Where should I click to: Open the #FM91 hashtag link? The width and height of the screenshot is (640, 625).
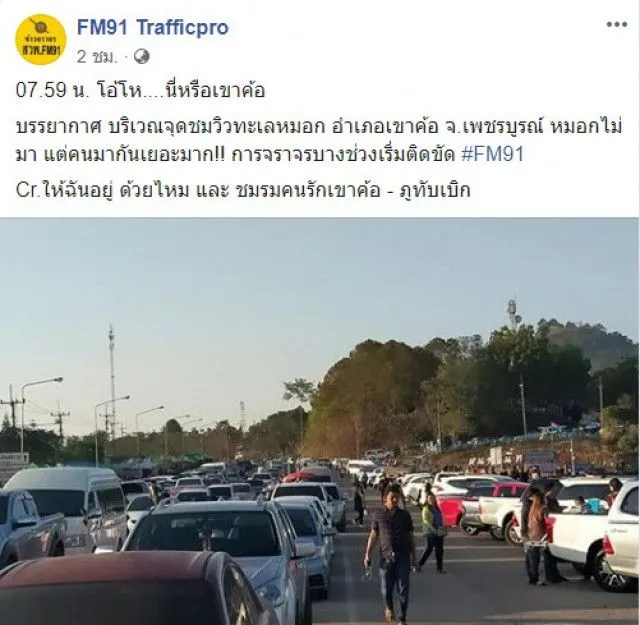pos(492,155)
